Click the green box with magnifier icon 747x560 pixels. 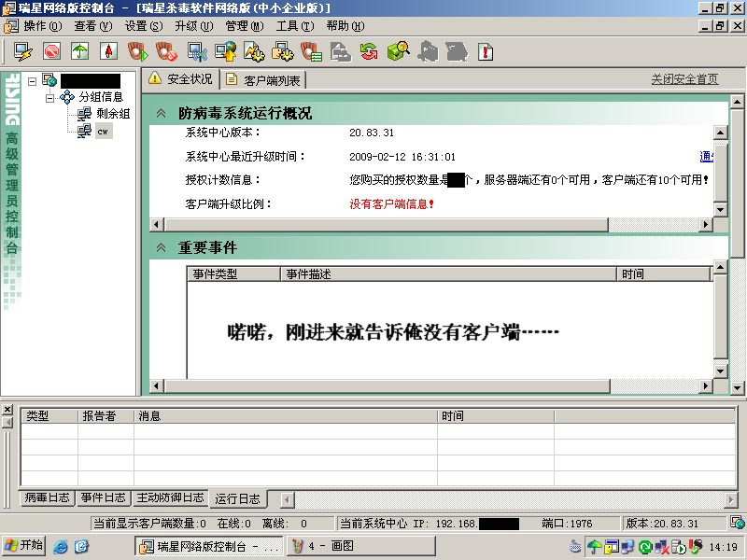click(399, 51)
